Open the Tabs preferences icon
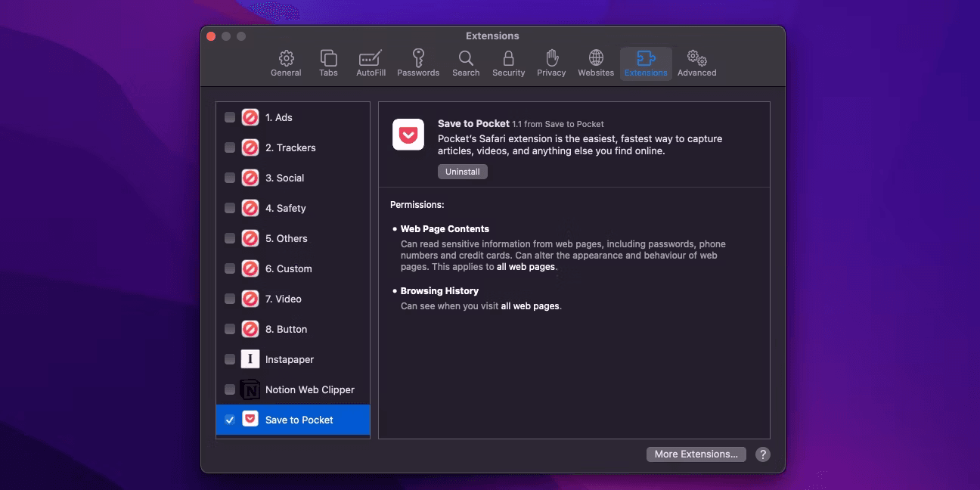 328,58
